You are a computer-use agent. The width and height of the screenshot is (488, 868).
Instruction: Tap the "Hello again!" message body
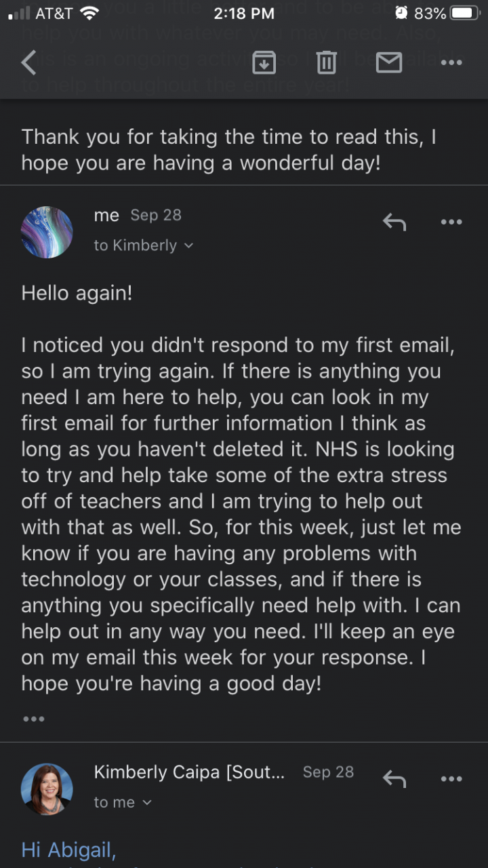click(77, 293)
